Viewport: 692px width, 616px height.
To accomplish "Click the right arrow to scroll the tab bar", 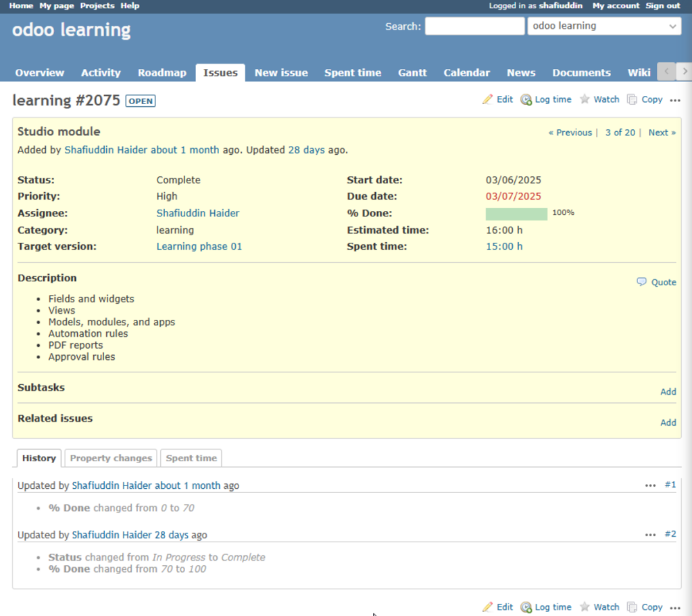I will (684, 71).
